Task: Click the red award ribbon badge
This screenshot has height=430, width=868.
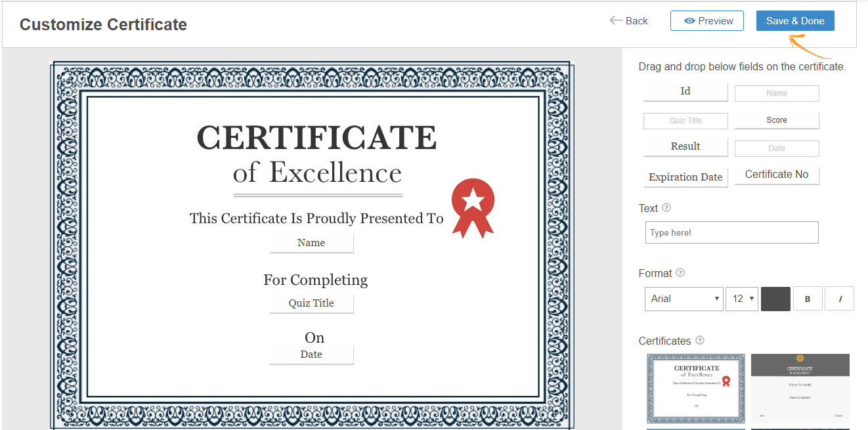Action: click(472, 207)
